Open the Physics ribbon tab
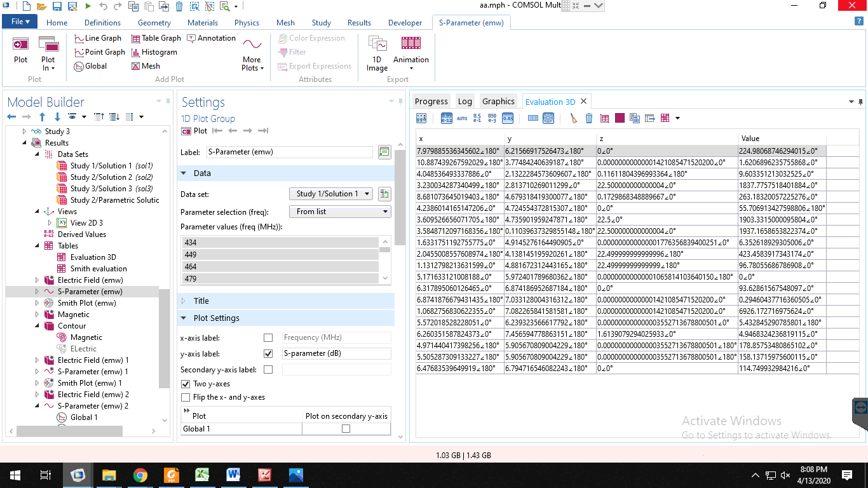Image resolution: width=868 pixels, height=488 pixels. 247,23
